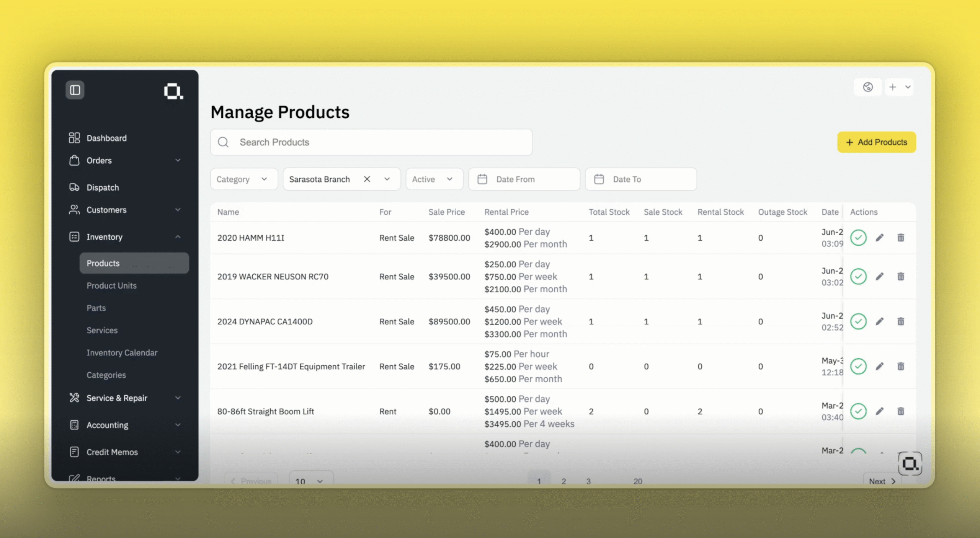This screenshot has height=538, width=980.
Task: Toggle active status of 2020 HAMM H11I
Action: (858, 238)
